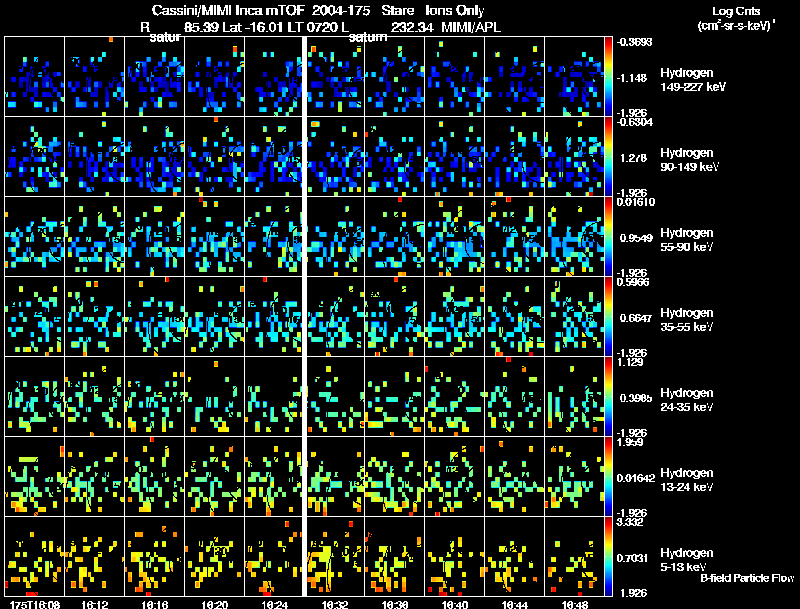The image size is (800, 609).
Task: Click the '16:20' time axis label
Action: [x=214, y=604]
